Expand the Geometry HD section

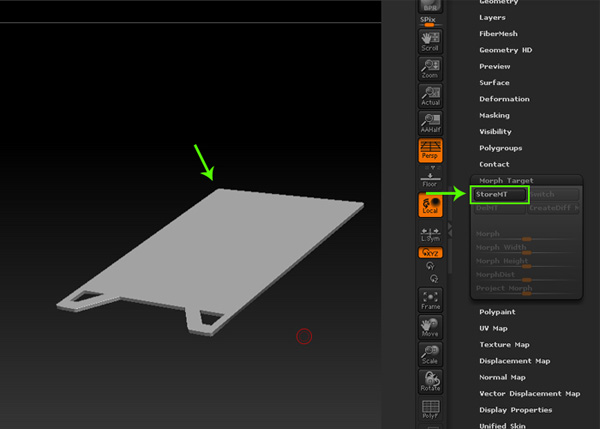[505, 50]
